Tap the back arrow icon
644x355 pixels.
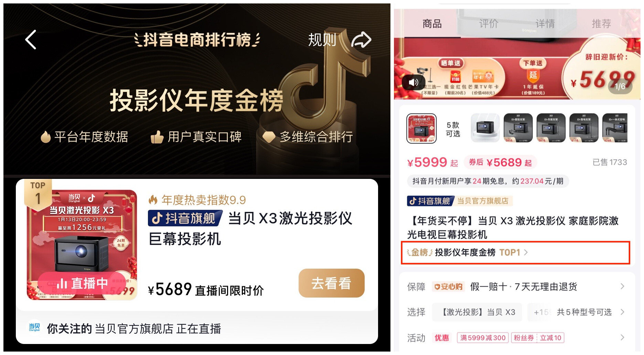click(31, 40)
